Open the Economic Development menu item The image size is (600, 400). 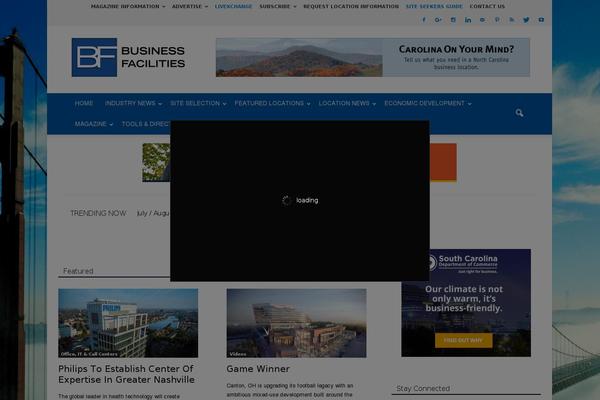(x=424, y=103)
